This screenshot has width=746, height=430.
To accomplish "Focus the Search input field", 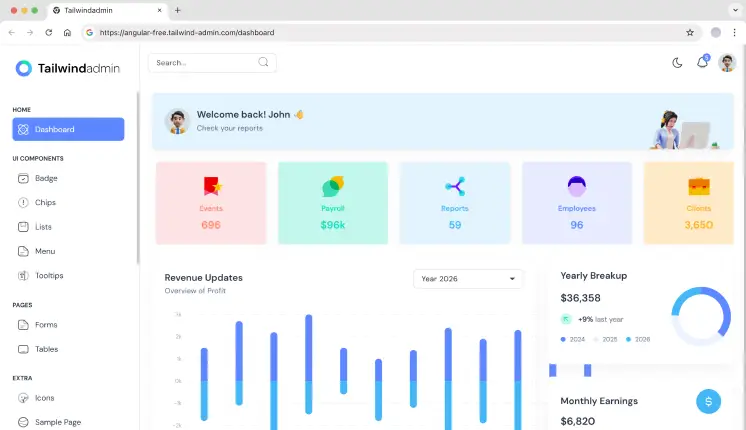I will 212,63.
